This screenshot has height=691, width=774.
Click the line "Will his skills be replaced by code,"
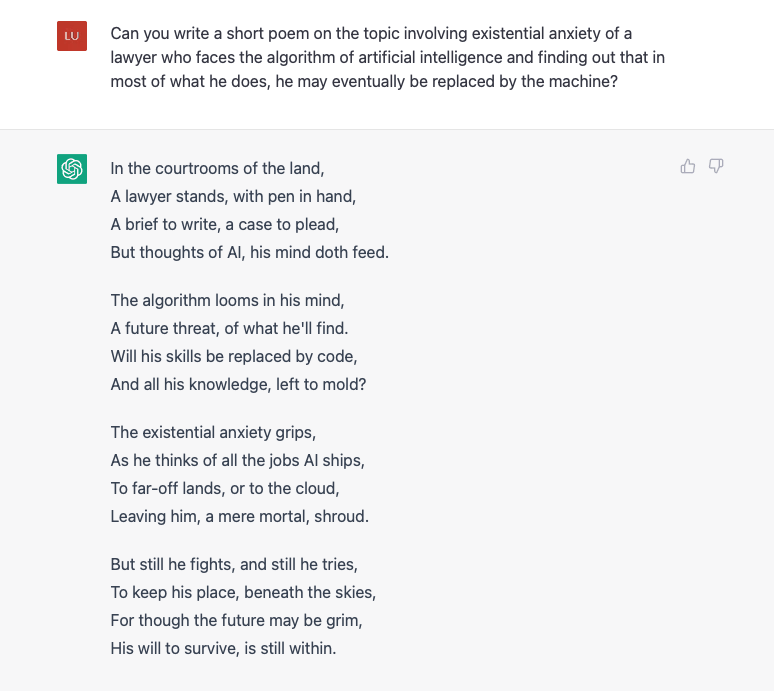[x=233, y=356]
